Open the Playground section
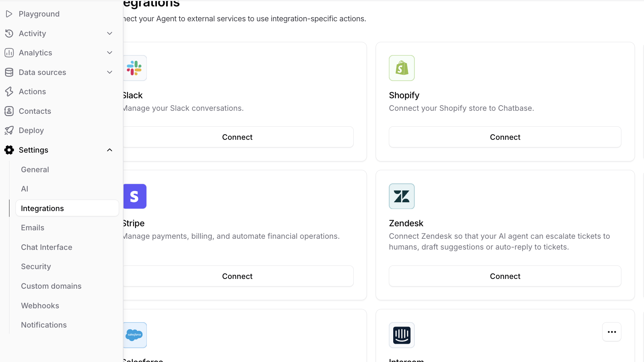The height and width of the screenshot is (362, 644). (39, 14)
